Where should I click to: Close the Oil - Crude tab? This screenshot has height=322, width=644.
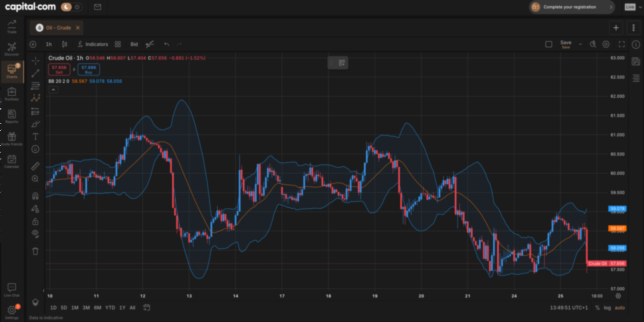(78, 28)
